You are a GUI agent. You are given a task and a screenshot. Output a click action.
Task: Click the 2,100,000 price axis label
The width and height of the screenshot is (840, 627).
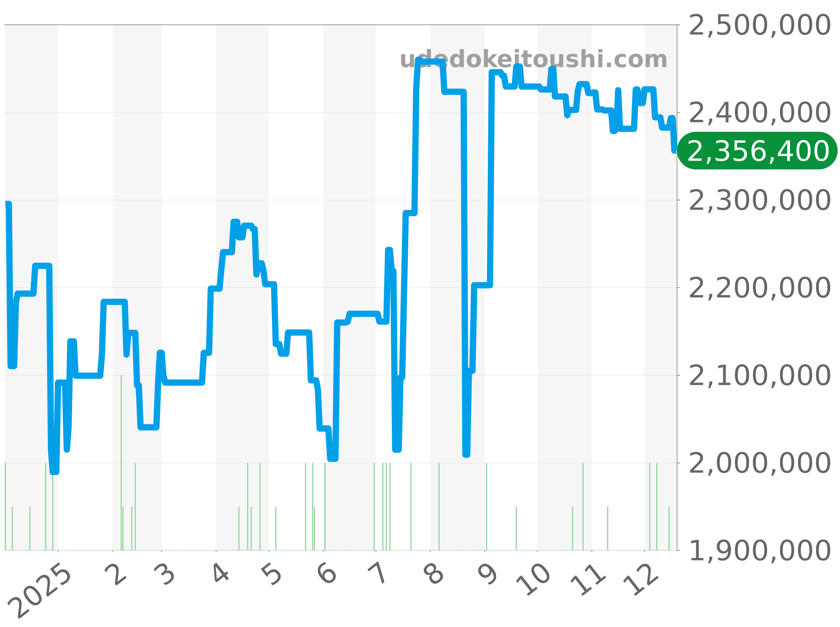(x=759, y=376)
